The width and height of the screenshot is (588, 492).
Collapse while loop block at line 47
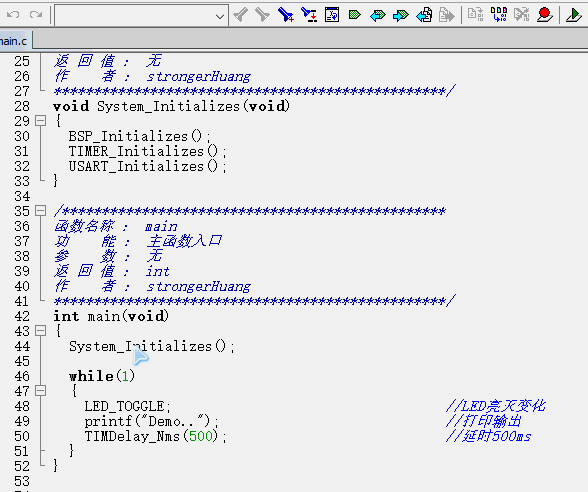(40, 391)
